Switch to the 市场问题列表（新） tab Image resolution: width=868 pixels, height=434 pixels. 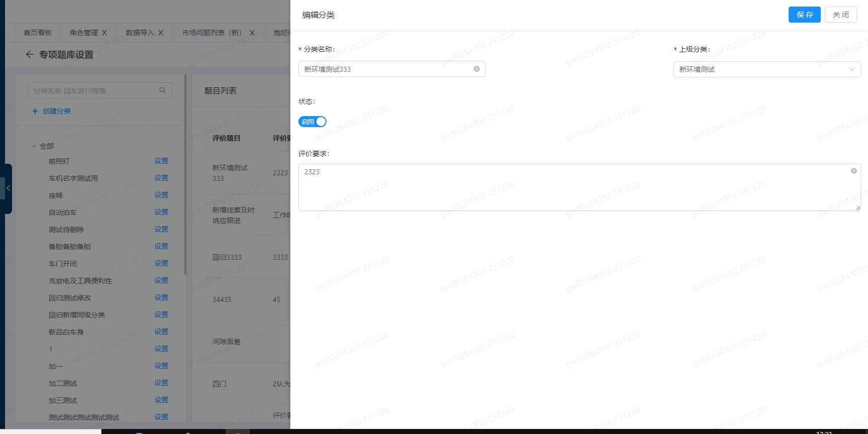click(x=212, y=33)
